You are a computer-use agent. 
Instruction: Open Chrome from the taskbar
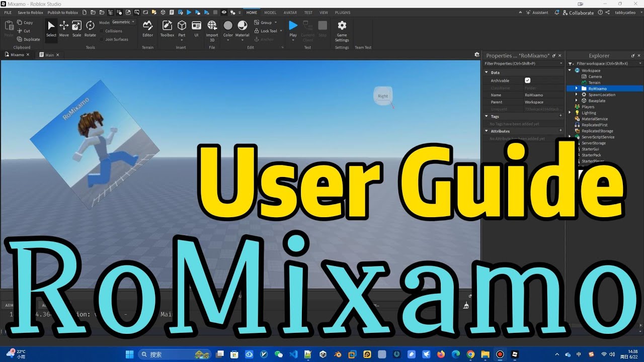470,354
